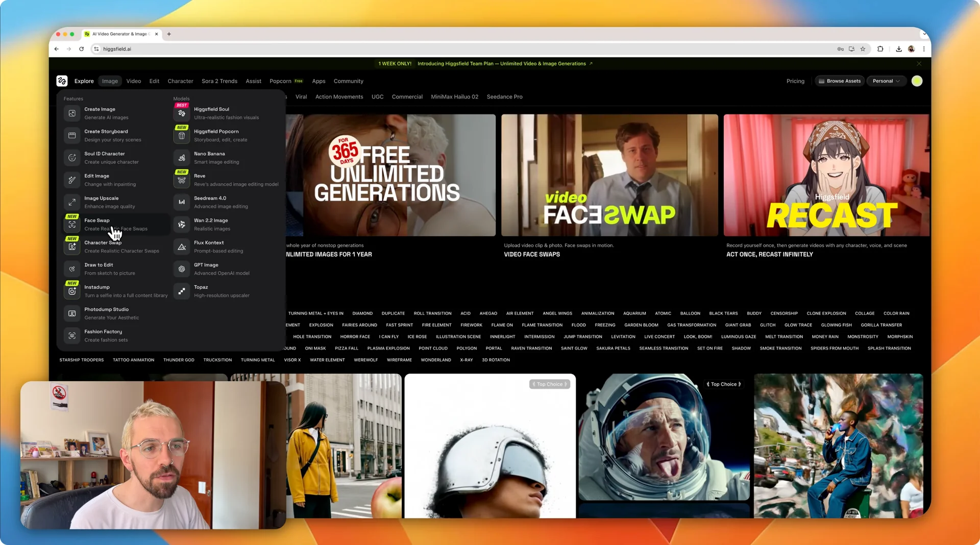Open the browser extensions puzzle icon
Screen dimensions: 980x545
coord(880,49)
